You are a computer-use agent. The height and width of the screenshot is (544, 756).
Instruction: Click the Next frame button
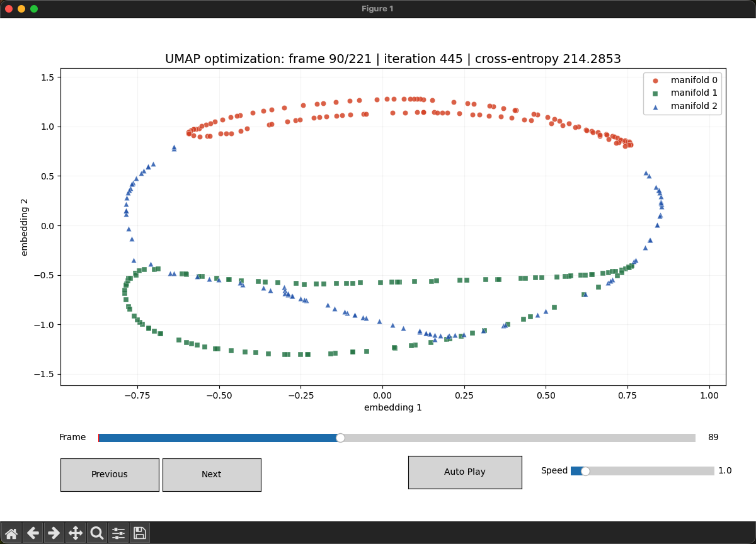pos(212,475)
